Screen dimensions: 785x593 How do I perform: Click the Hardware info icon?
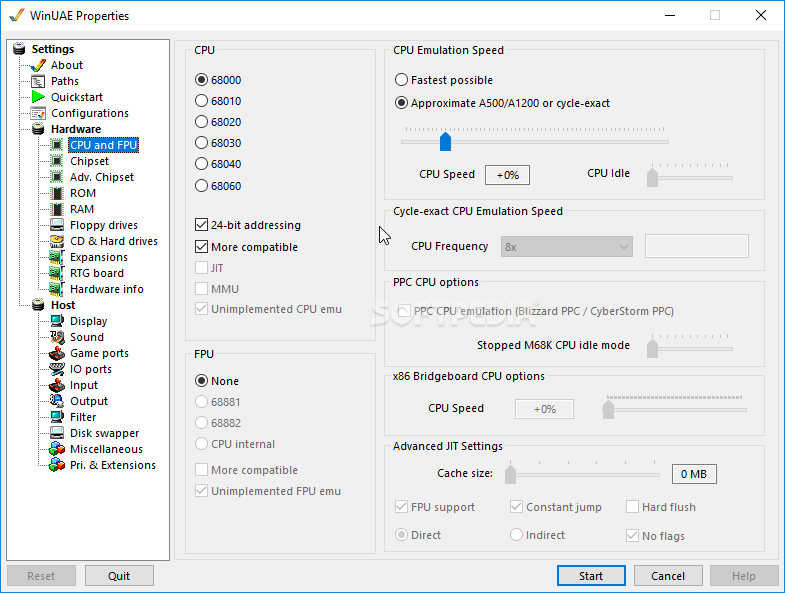[x=57, y=289]
